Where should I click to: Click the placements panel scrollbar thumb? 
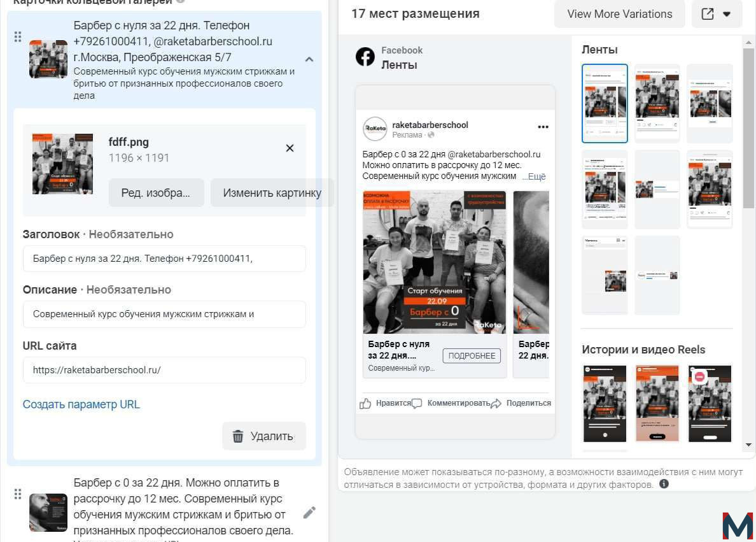click(748, 129)
